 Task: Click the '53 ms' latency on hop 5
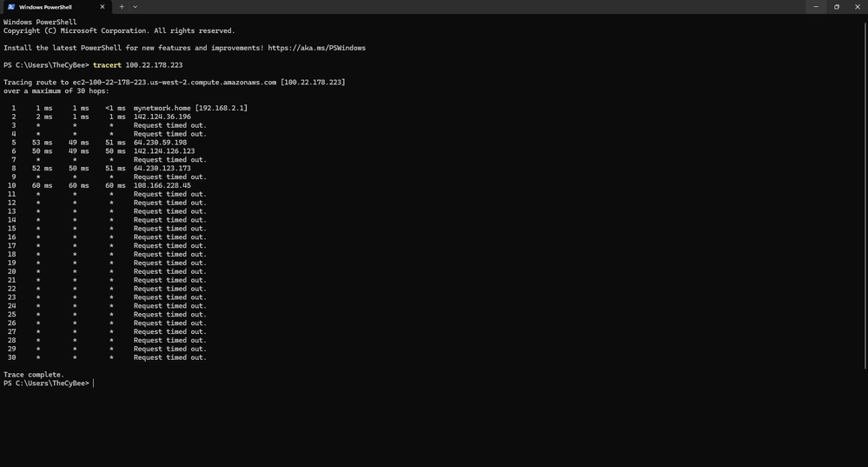[42, 143]
